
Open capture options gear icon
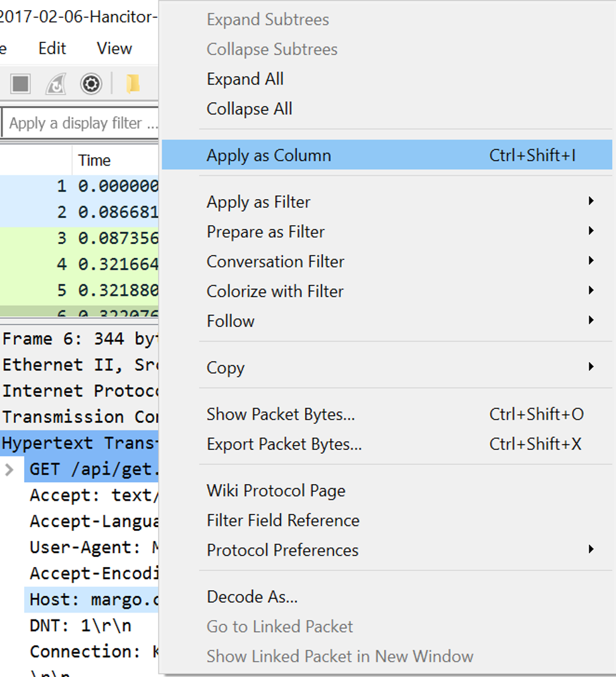coord(91,83)
